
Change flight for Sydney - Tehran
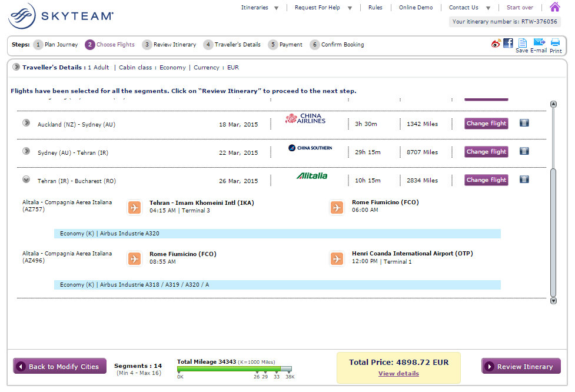coord(486,152)
